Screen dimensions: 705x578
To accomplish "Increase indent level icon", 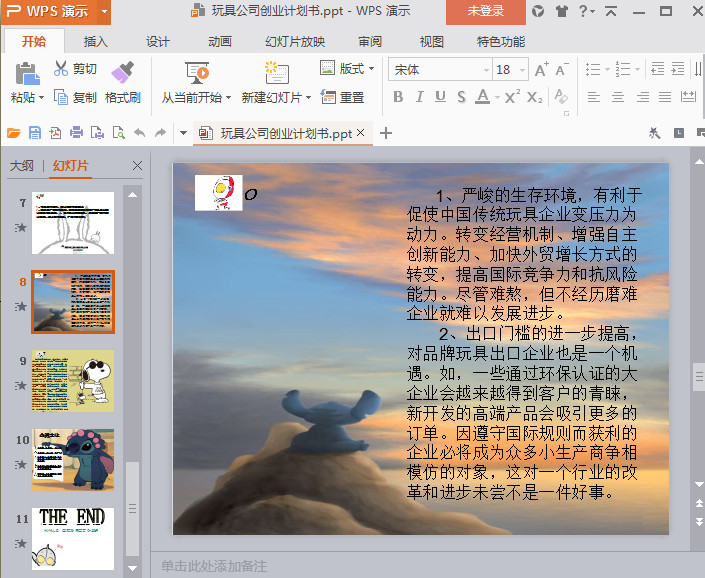I will coord(678,69).
